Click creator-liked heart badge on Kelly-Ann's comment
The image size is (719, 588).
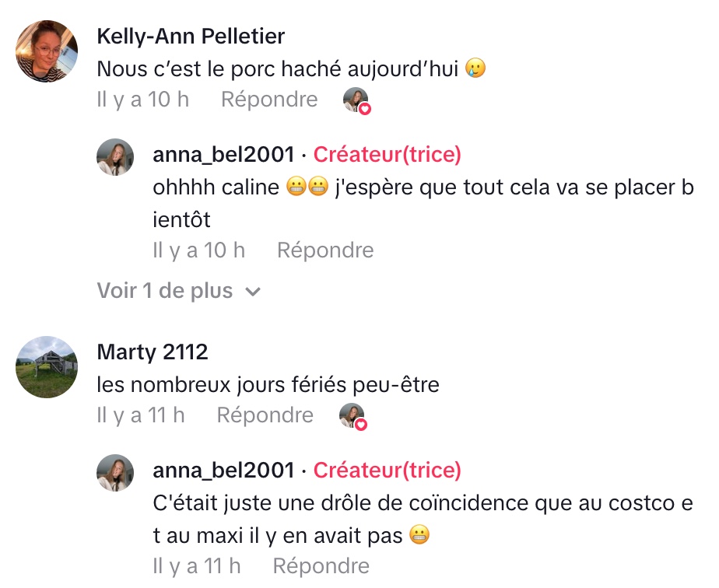357,100
